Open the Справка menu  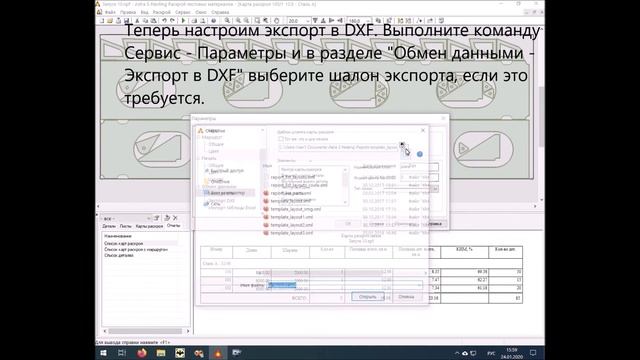pyautogui.click(x=220, y=12)
